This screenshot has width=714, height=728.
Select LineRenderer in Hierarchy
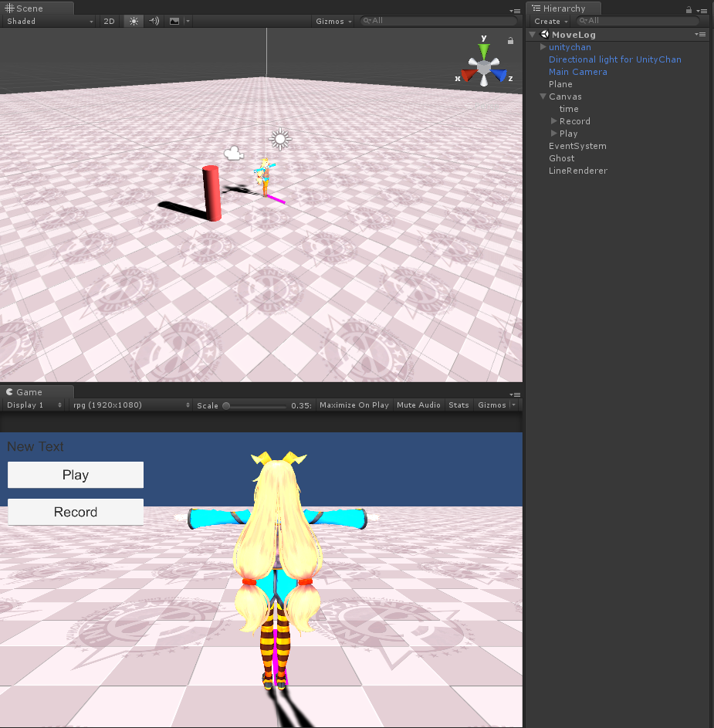(578, 171)
